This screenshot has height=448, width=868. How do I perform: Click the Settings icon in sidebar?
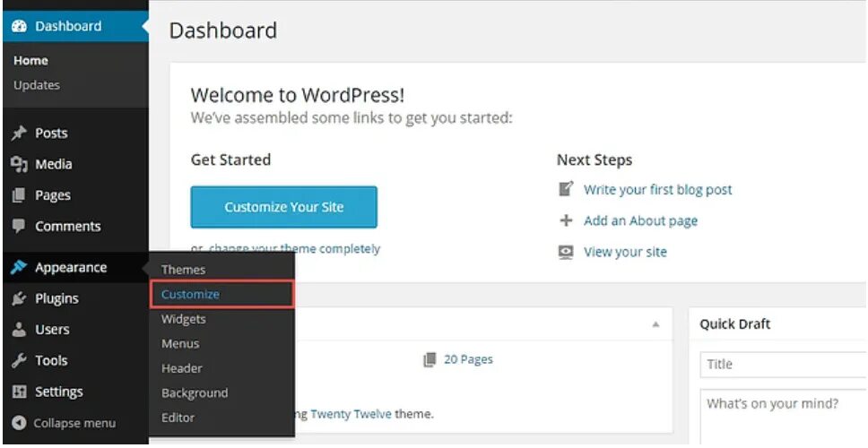coord(18,392)
